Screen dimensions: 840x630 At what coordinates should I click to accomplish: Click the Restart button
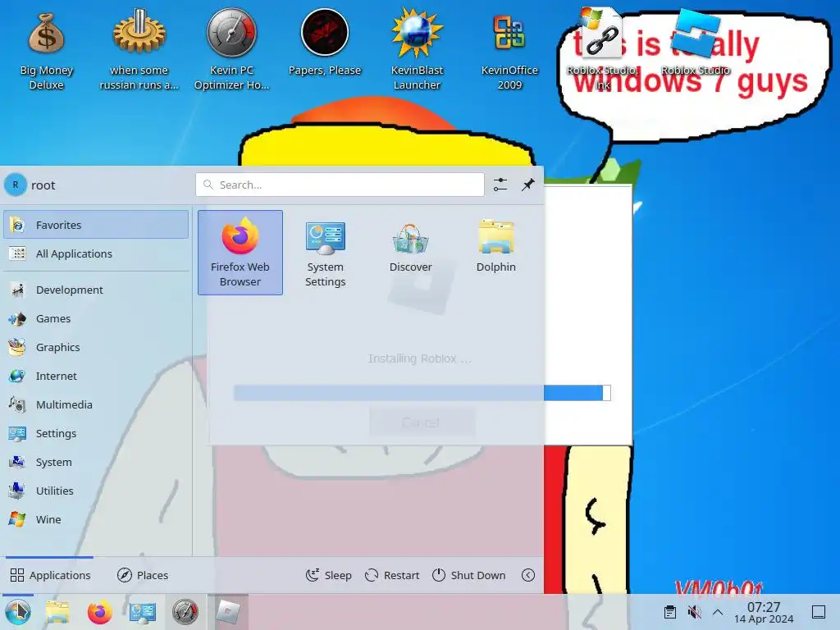(x=392, y=575)
